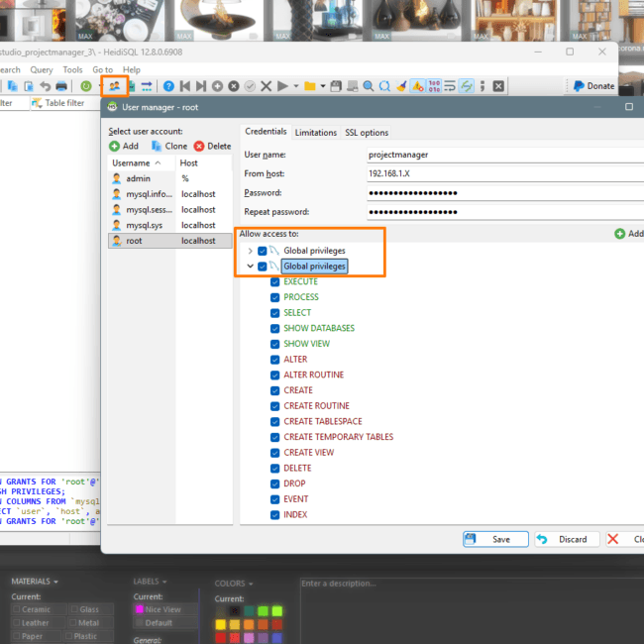Save the user manager changes
The width and height of the screenshot is (644, 644).
(x=495, y=539)
